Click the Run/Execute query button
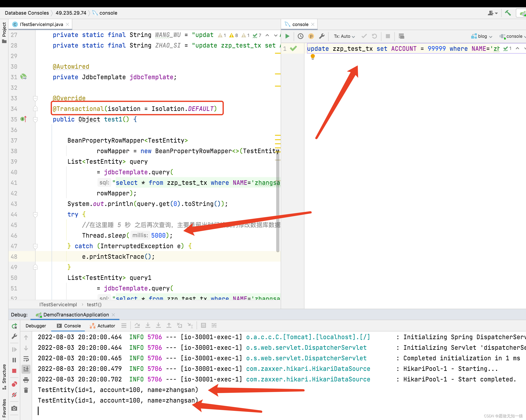 287,36
